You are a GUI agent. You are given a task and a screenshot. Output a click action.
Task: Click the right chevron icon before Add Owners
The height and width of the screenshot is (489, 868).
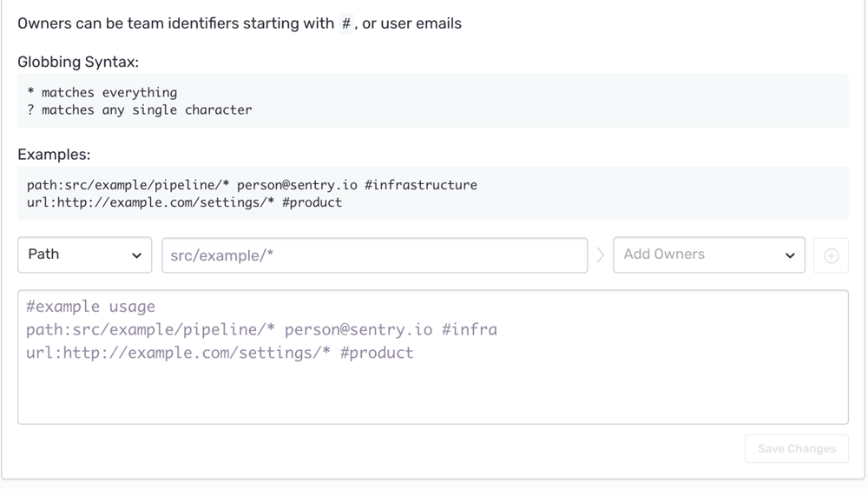pos(600,255)
